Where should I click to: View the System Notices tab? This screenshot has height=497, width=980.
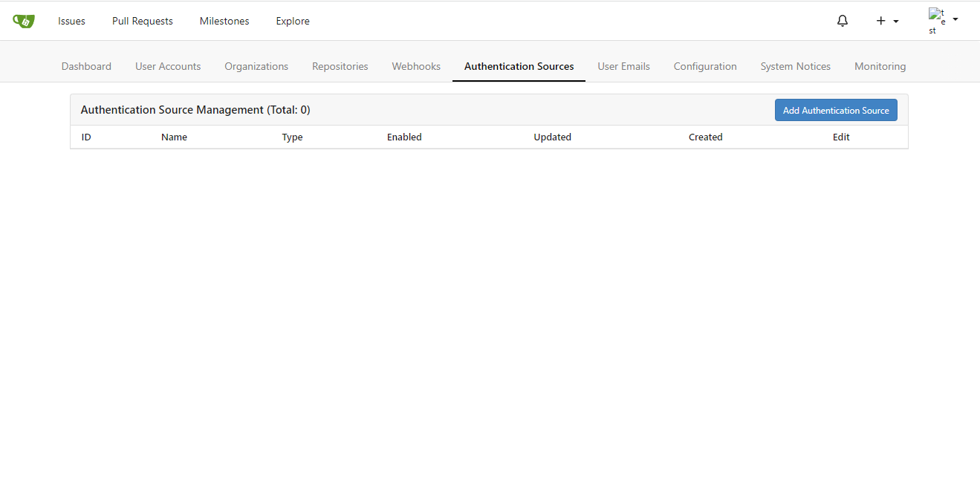(x=795, y=66)
